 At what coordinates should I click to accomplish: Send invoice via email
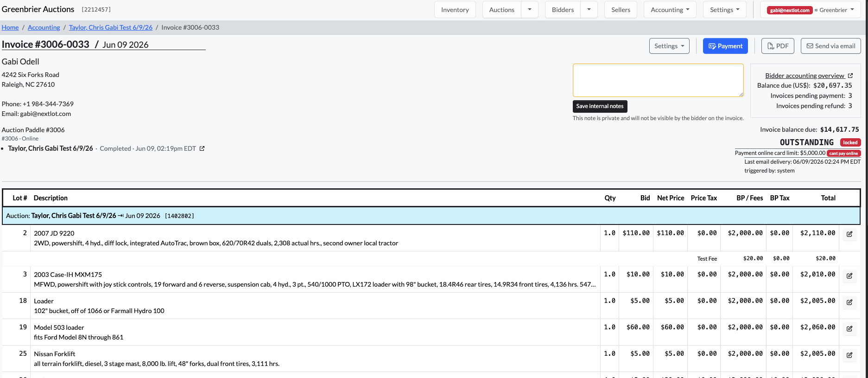(x=831, y=46)
